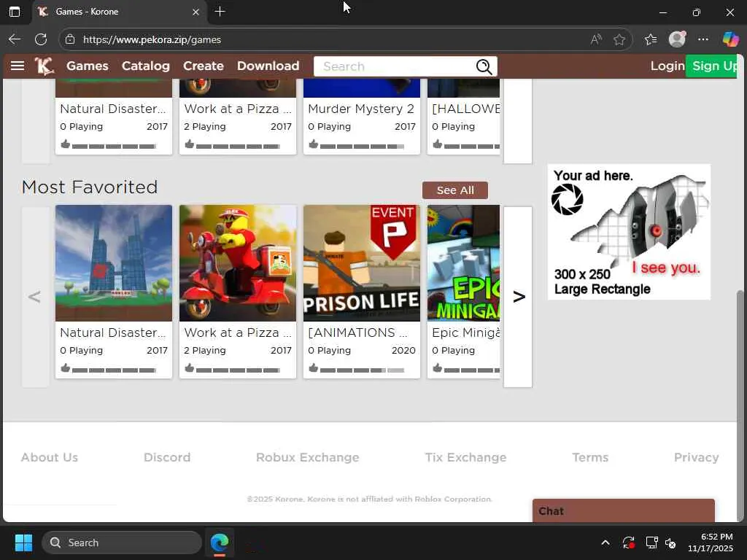Open the Discord footer link
Image resolution: width=747 pixels, height=560 pixels.
(x=167, y=457)
